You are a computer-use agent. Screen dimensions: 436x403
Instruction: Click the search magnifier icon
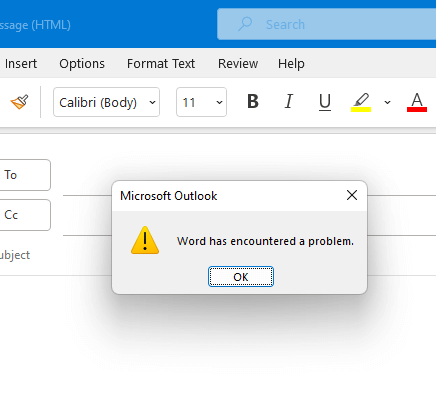(245, 24)
